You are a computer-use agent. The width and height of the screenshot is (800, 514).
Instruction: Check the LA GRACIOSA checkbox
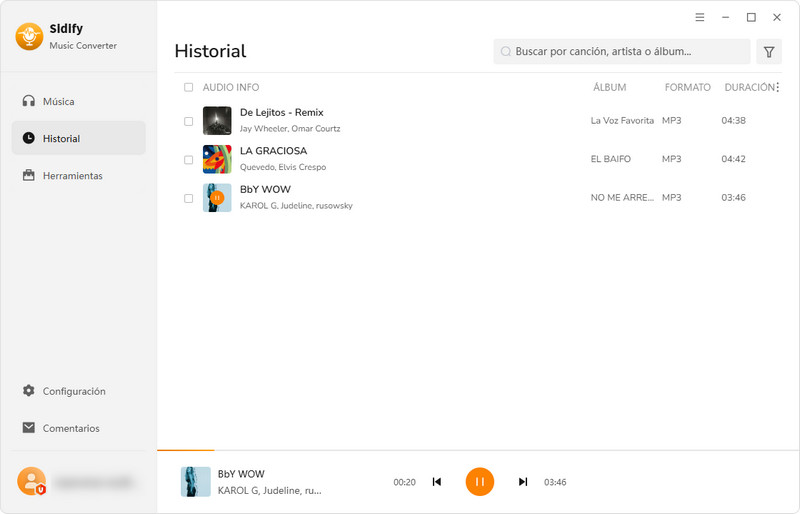pos(188,160)
